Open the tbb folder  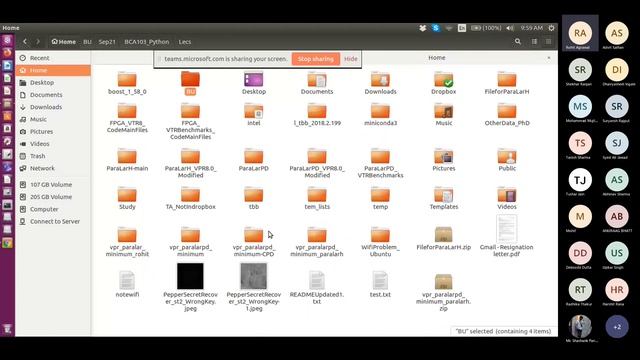(253, 194)
